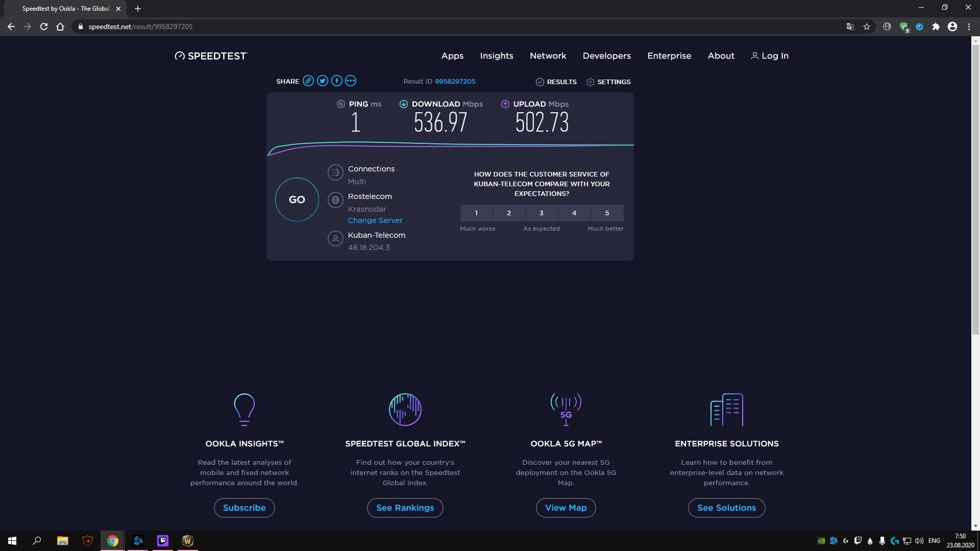Open more share options ellipsis icon

[x=351, y=81]
